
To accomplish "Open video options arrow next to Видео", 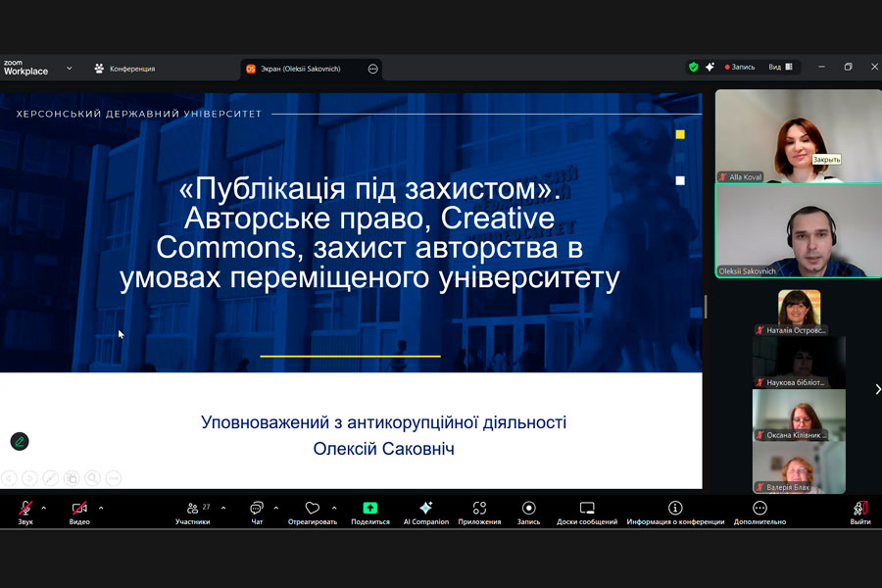I will click(101, 508).
